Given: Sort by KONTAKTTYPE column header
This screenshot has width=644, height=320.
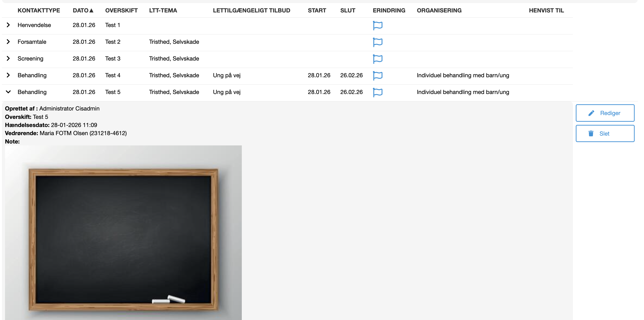Looking at the screenshot, I should pos(39,11).
